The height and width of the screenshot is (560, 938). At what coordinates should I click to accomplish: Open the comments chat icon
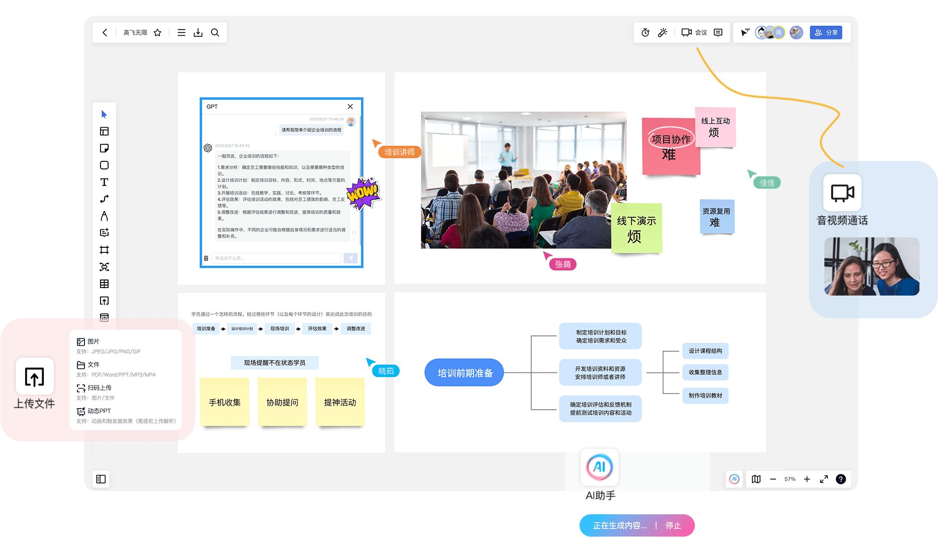[718, 33]
